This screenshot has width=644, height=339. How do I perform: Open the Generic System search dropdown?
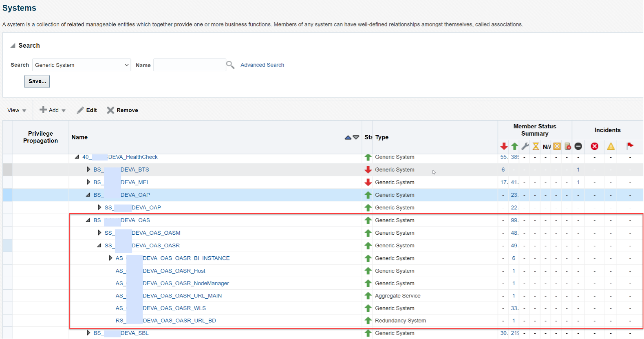[82, 65]
